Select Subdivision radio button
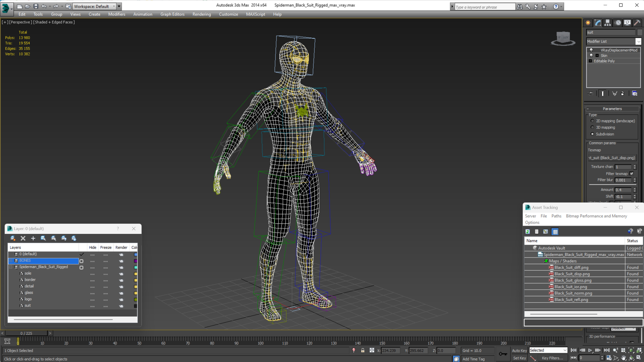The width and height of the screenshot is (644, 362). [592, 134]
